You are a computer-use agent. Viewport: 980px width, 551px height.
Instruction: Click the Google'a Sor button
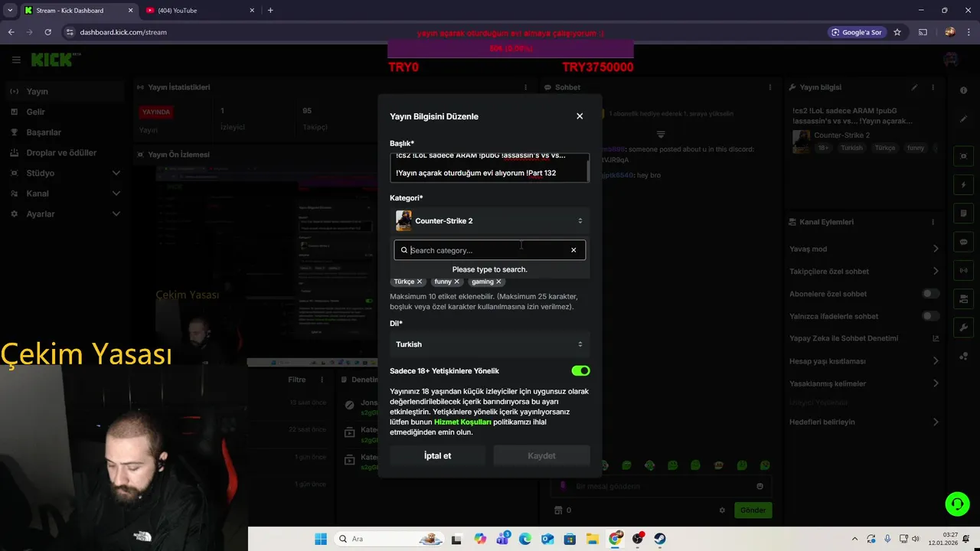pyautogui.click(x=857, y=32)
